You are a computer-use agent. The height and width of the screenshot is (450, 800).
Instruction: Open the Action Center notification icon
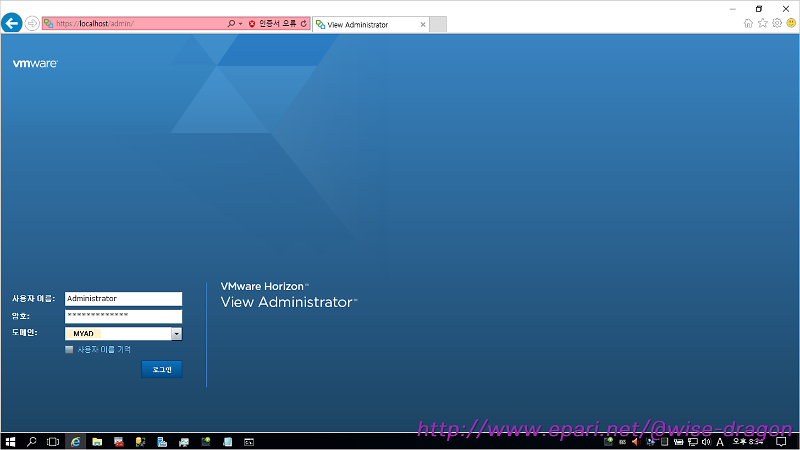click(781, 442)
